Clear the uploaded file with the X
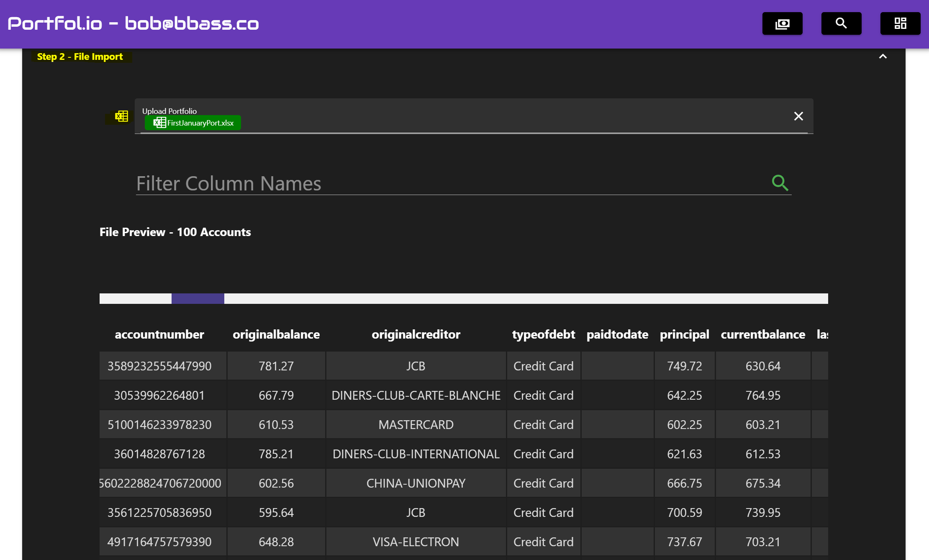Screen dimensions: 929x560 tap(798, 116)
